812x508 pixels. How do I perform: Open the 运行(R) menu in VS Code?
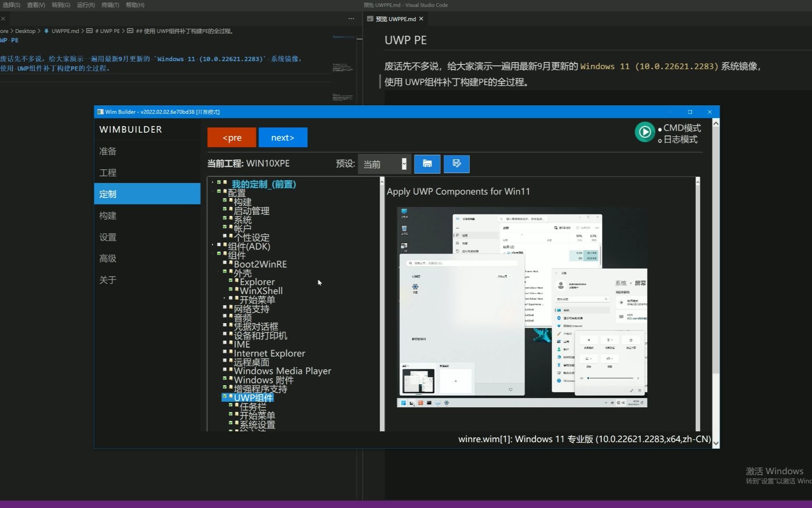pos(86,5)
